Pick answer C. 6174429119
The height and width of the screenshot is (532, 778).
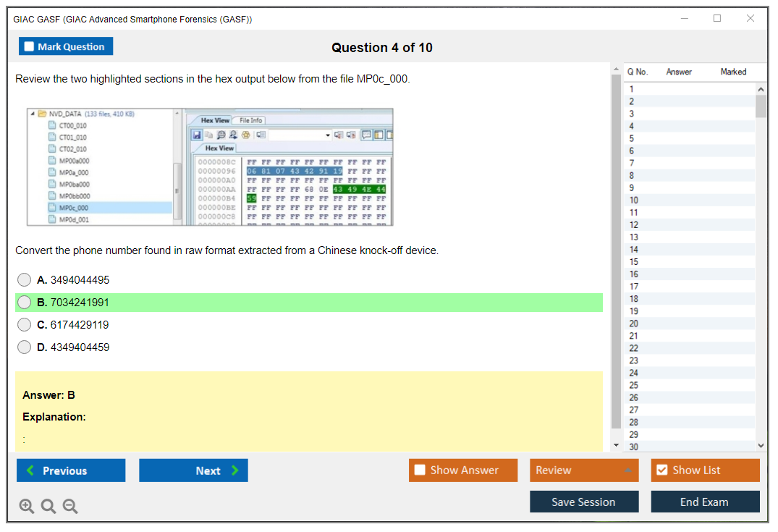pos(25,325)
